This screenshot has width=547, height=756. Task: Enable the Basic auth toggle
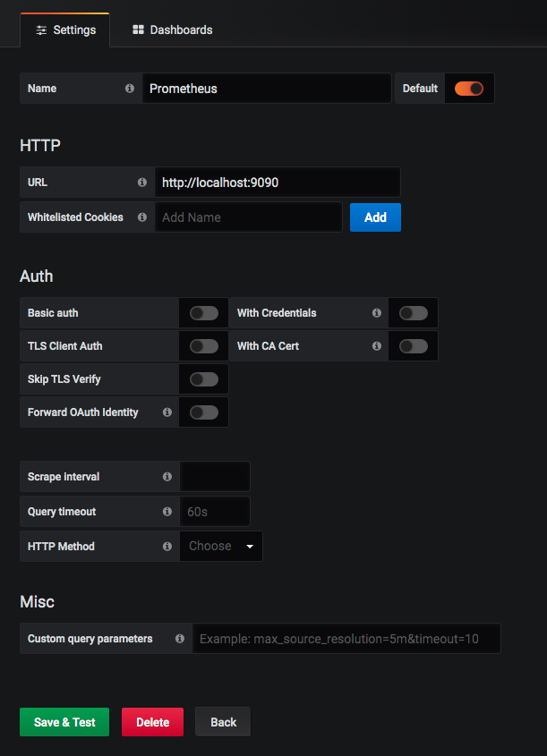tap(204, 313)
